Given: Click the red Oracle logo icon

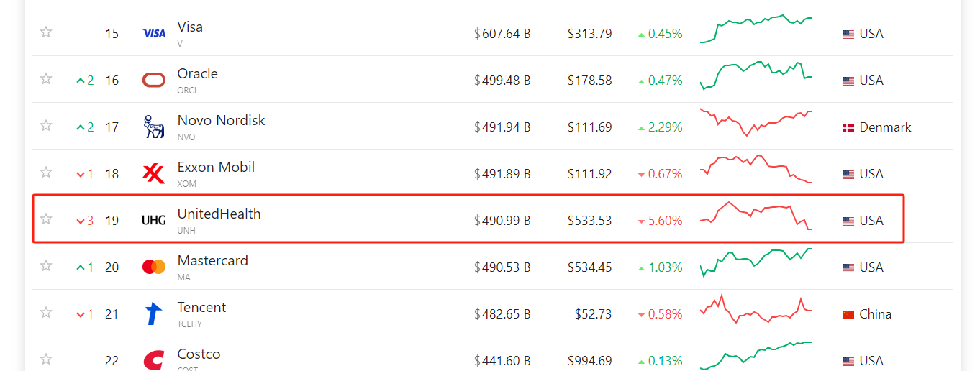Looking at the screenshot, I should 154,80.
